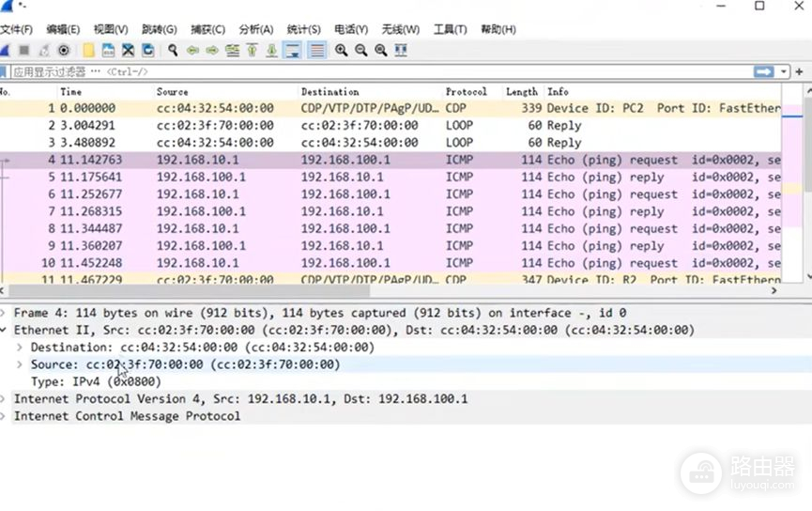Expand the Frame 4 details tree
The height and width of the screenshot is (511, 812).
pos(5,313)
